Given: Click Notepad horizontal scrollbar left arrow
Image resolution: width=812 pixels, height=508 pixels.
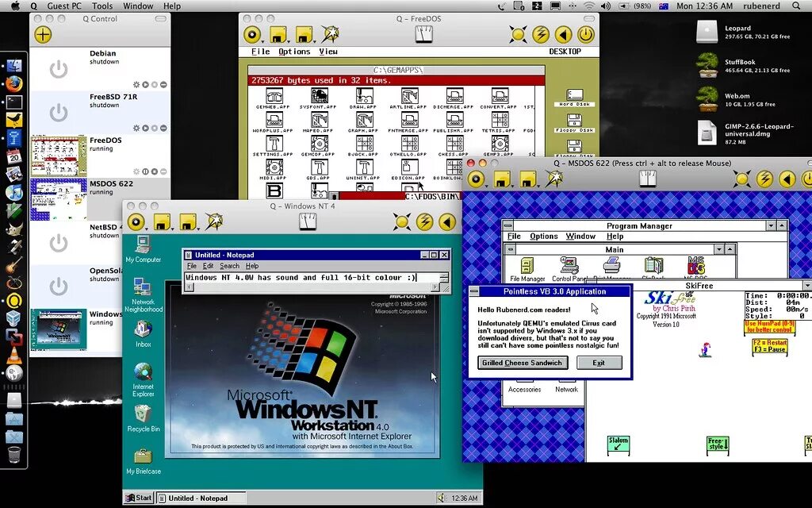Looking at the screenshot, I should tap(190, 287).
